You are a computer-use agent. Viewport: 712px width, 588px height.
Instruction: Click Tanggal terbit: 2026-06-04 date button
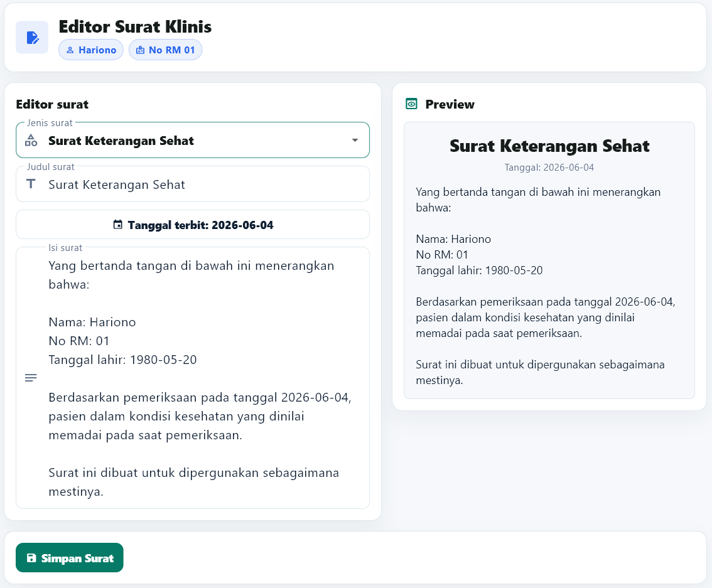193,225
